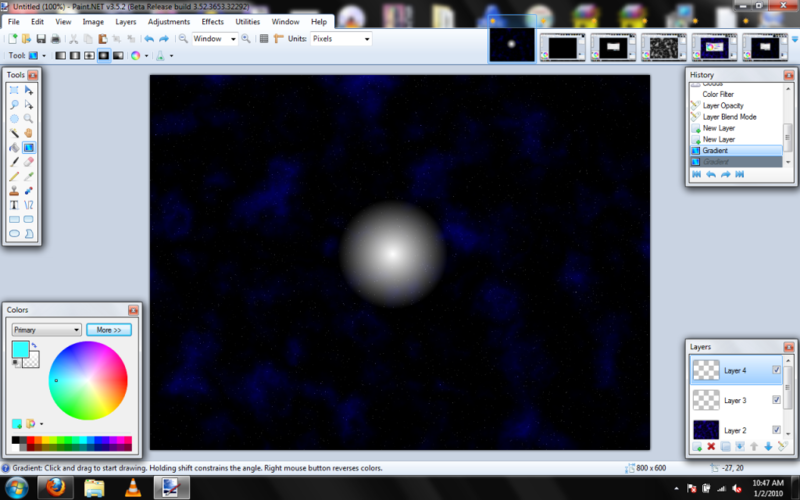Image resolution: width=800 pixels, height=500 pixels.
Task: Open the Primary color selector dropdown
Action: (46, 330)
